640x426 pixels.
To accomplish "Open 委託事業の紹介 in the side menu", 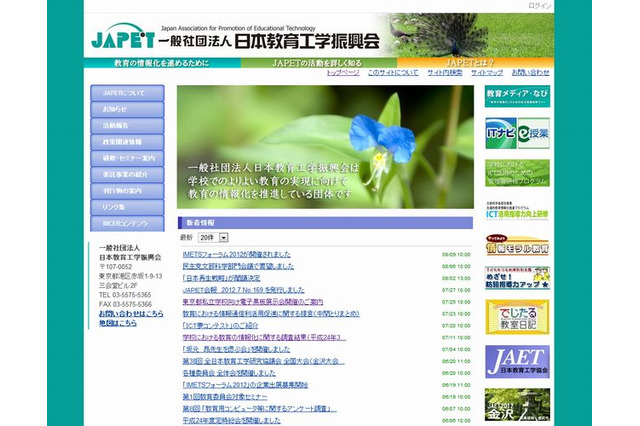I will pos(127,175).
